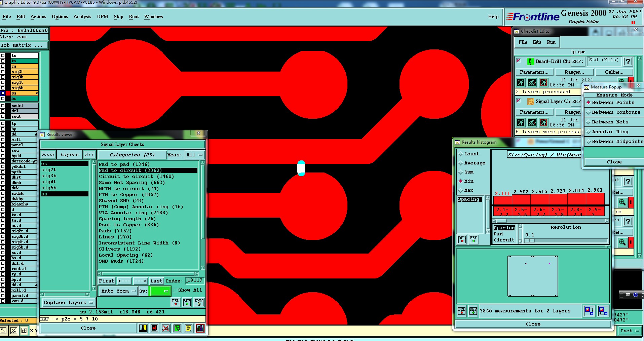Screen dimensions: 644x341
Task: Click bottom-left crosshair grid toolbar icon
Action: (x=24, y=331)
